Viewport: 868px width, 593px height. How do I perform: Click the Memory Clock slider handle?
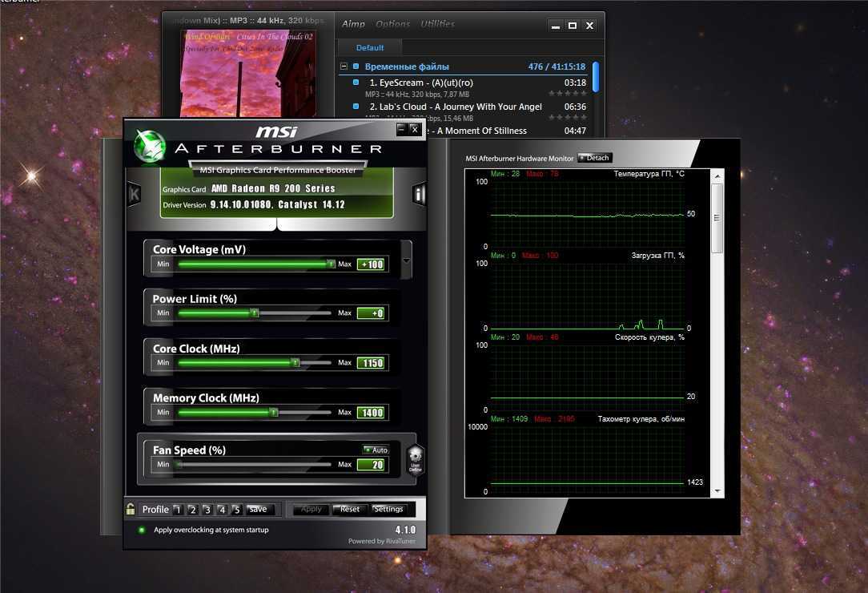pyautogui.click(x=274, y=413)
